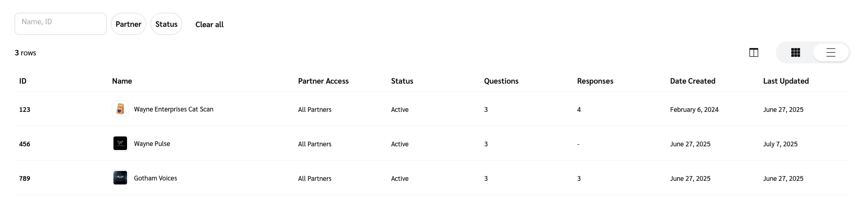Click the Gotham Voices logo icon
This screenshot has height=223, width=868.
(120, 178)
